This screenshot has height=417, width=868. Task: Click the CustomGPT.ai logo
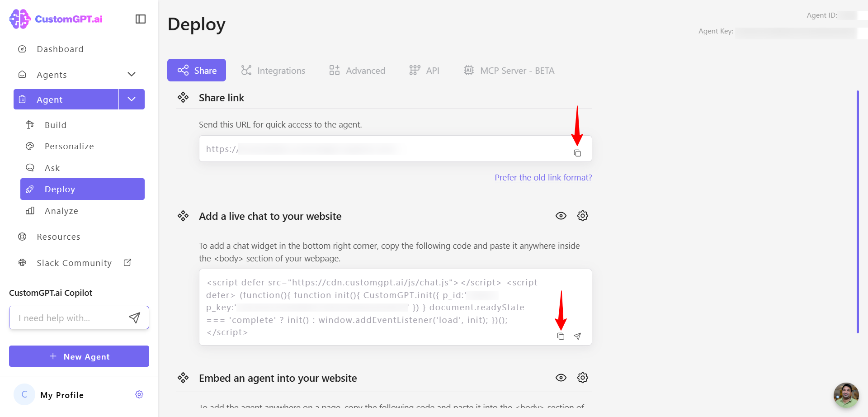pyautogui.click(x=56, y=19)
